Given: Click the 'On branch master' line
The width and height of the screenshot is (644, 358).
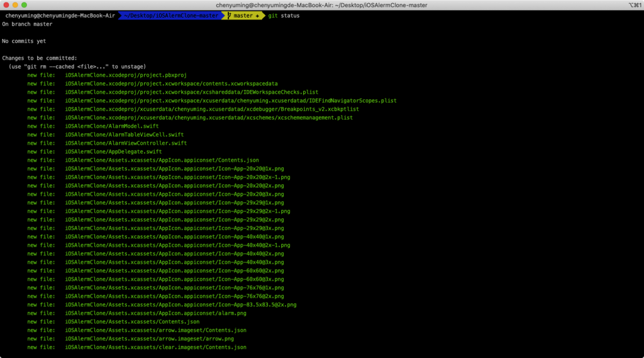Looking at the screenshot, I should pyautogui.click(x=27, y=25).
